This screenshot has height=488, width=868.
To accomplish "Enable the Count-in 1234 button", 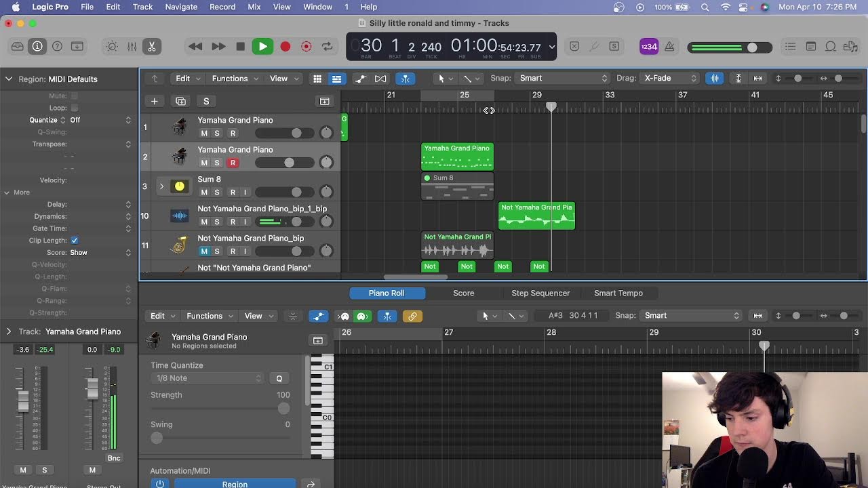I will [649, 47].
